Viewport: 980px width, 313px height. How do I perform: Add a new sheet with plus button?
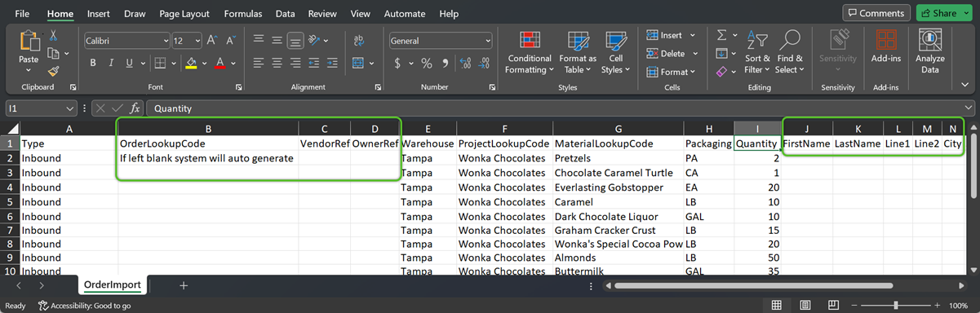184,285
